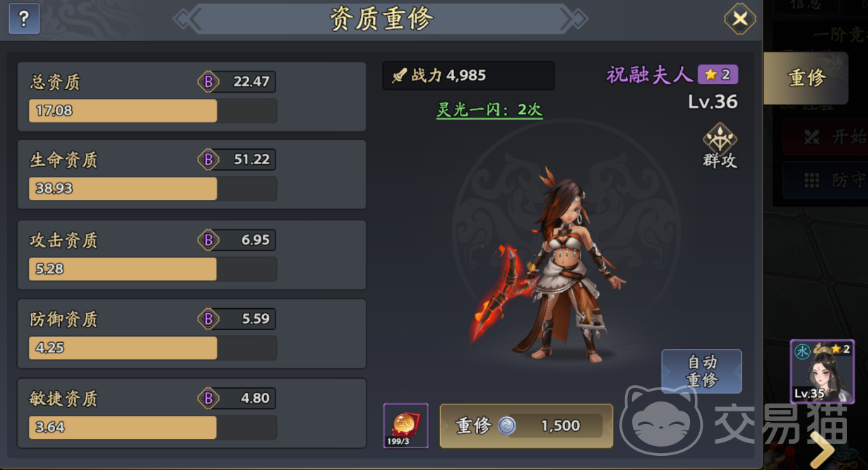The image size is (868, 470).
Task: Start 自动重修 auto reforge
Action: coord(701,371)
